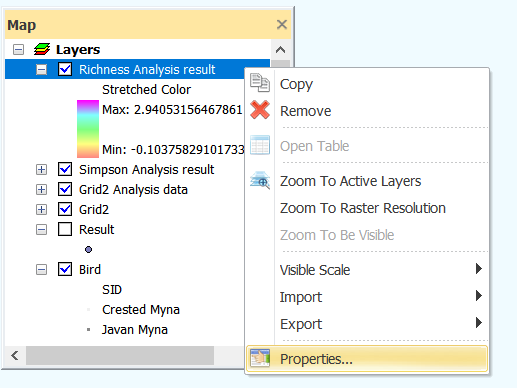
Task: Select Zoom To Raster Resolution
Action: point(367,208)
